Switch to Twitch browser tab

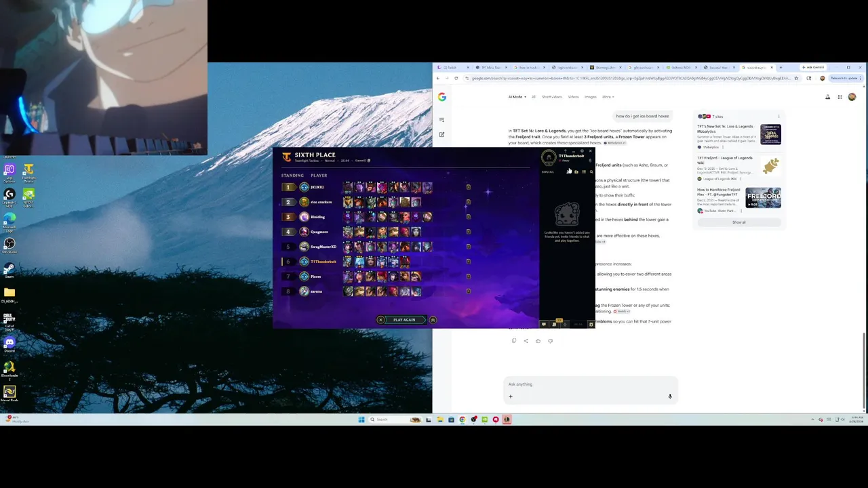453,67
